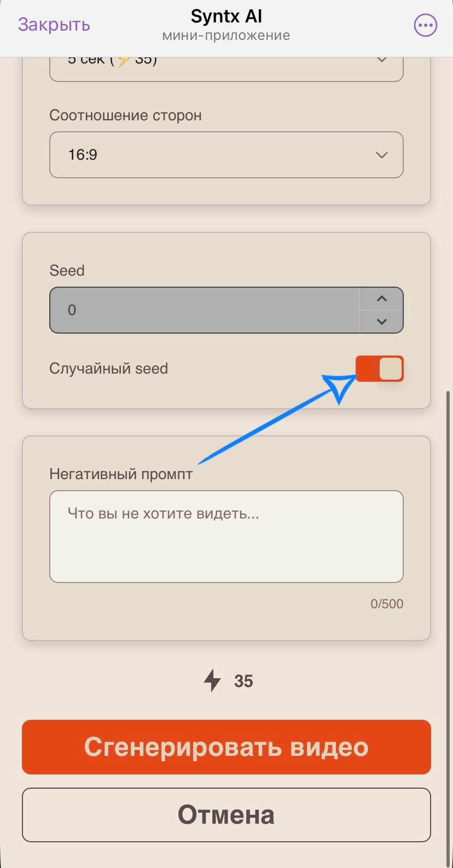Click the duration dropdown chevron arrow

tap(382, 60)
